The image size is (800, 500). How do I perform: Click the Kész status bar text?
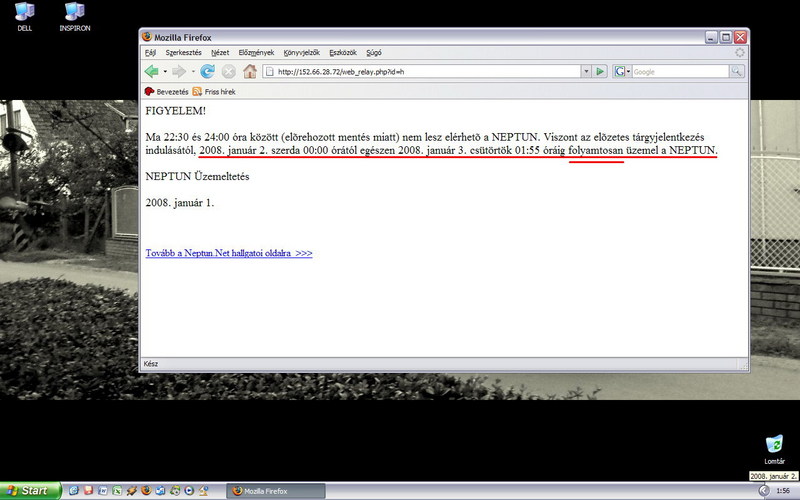(151, 364)
